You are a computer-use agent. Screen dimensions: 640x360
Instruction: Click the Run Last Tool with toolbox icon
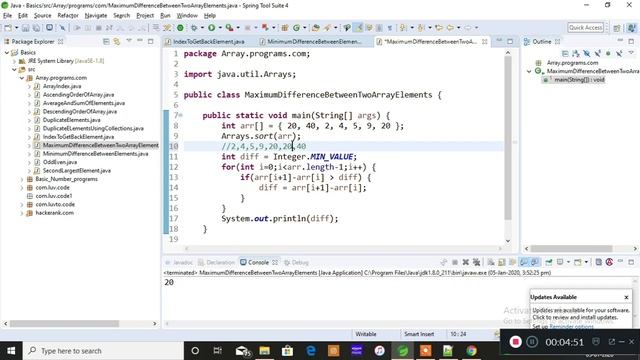pyautogui.click(x=229, y=28)
